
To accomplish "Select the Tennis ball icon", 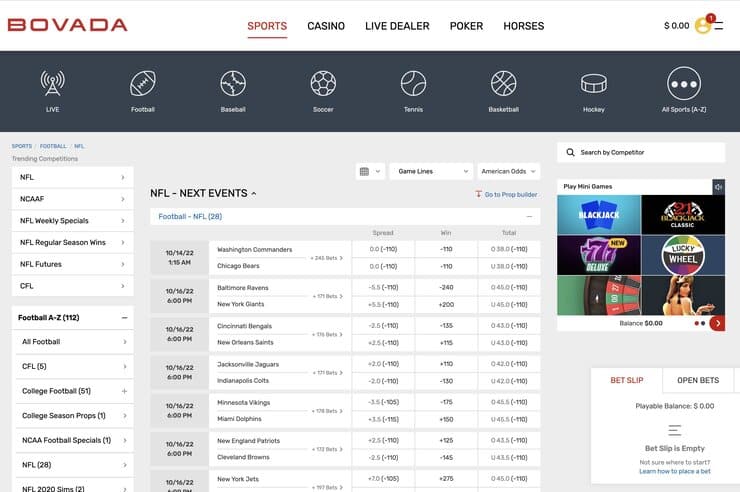I will (x=413, y=83).
